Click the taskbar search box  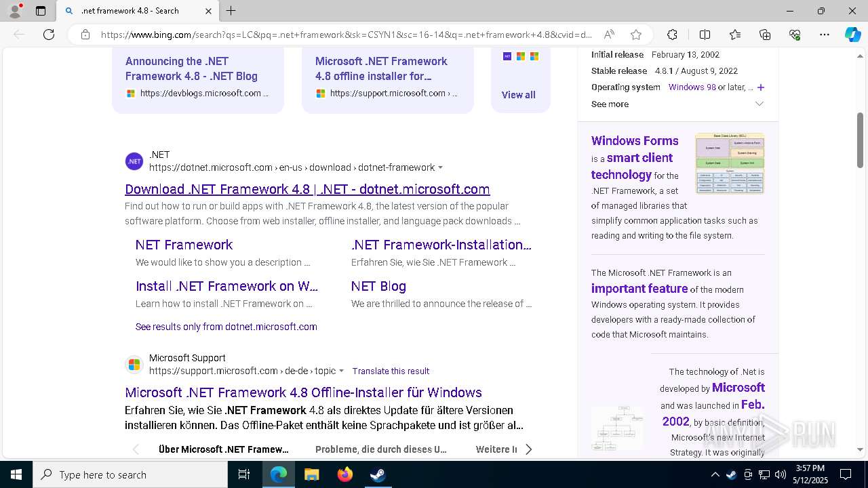pyautogui.click(x=130, y=475)
